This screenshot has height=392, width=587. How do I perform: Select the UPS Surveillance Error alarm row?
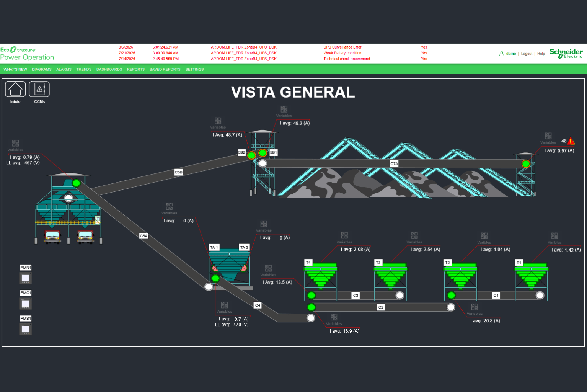pyautogui.click(x=273, y=47)
